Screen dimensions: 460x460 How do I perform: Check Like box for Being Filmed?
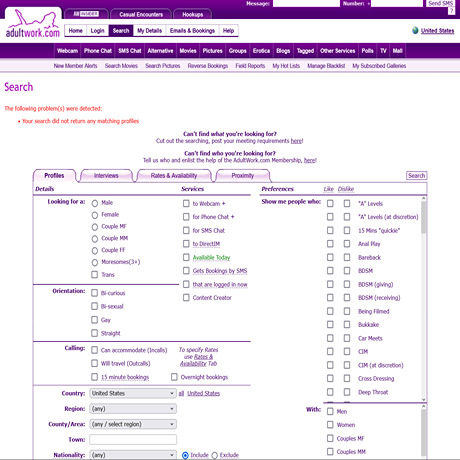click(330, 311)
